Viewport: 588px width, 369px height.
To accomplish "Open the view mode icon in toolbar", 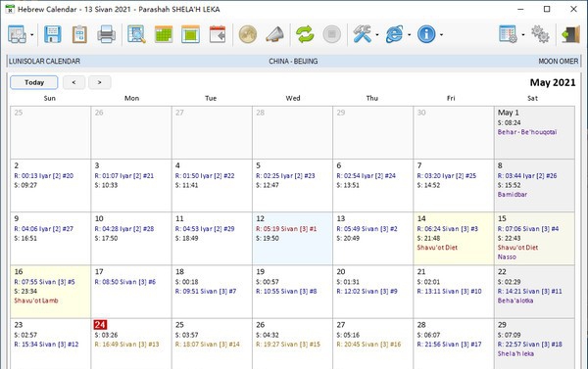I will [x=18, y=34].
